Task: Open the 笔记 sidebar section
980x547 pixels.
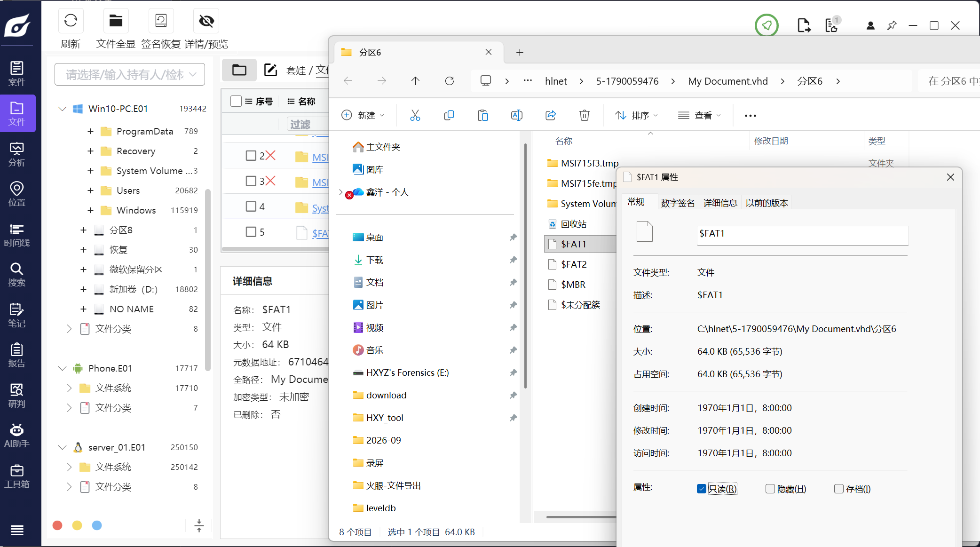Action: (x=17, y=315)
